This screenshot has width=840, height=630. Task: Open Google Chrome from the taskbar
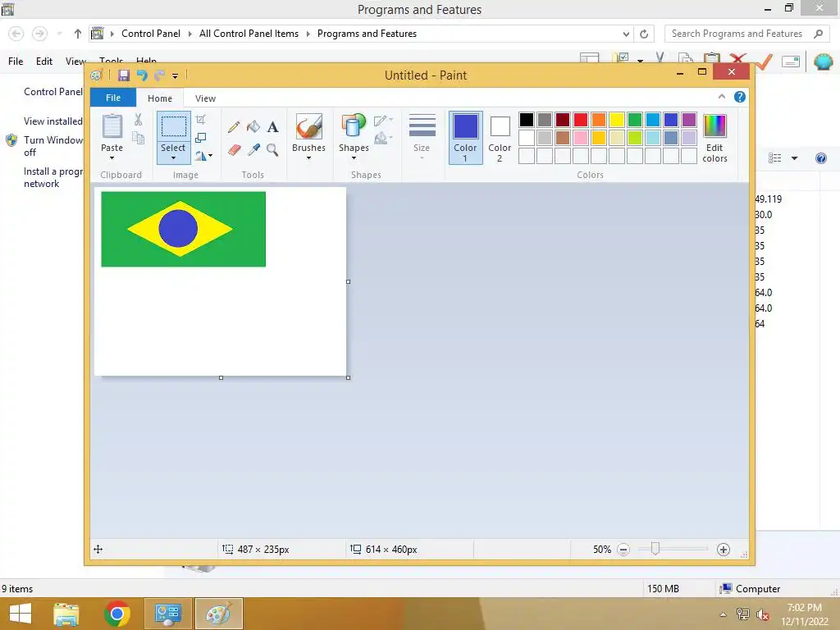[x=117, y=614]
